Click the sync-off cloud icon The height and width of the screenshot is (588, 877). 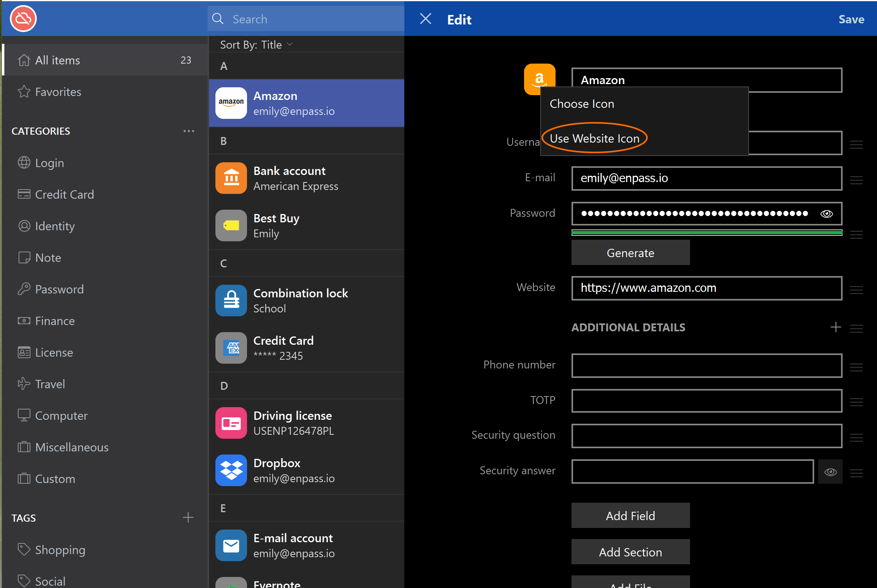click(23, 19)
